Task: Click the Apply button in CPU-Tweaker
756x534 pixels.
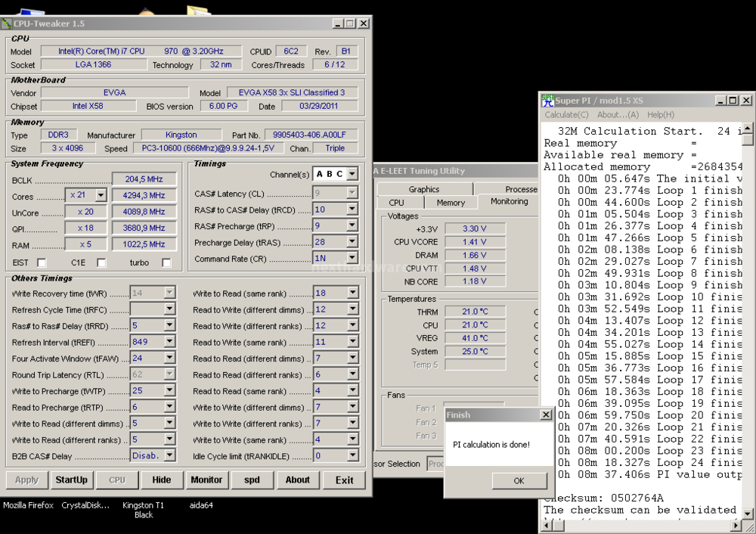Action: 27,480
